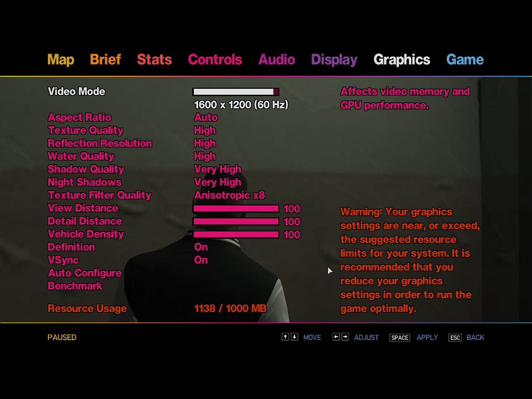
Task: Change Texture Filter Quality Anisotropic x8 value
Action: 229,195
